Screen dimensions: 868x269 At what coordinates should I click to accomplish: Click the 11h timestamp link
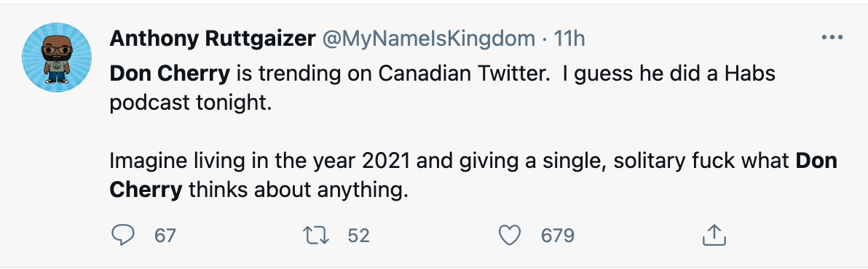[569, 39]
